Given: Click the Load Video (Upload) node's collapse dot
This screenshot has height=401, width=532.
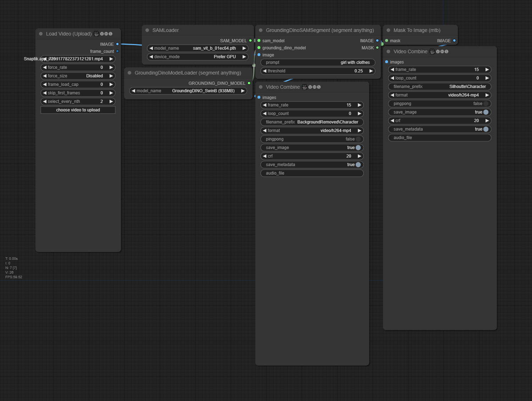Looking at the screenshot, I should tap(41, 34).
